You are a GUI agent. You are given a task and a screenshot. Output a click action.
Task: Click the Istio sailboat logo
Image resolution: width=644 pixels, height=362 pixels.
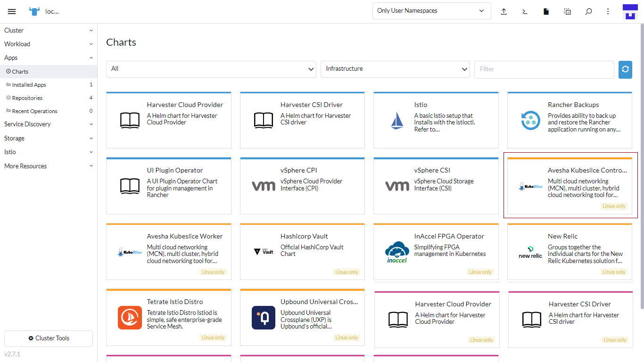tap(397, 121)
